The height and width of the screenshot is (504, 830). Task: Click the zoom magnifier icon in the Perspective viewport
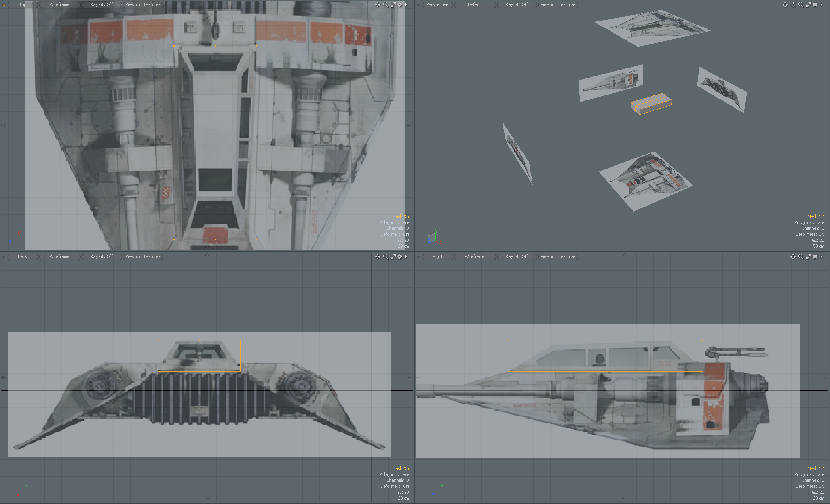pos(801,5)
